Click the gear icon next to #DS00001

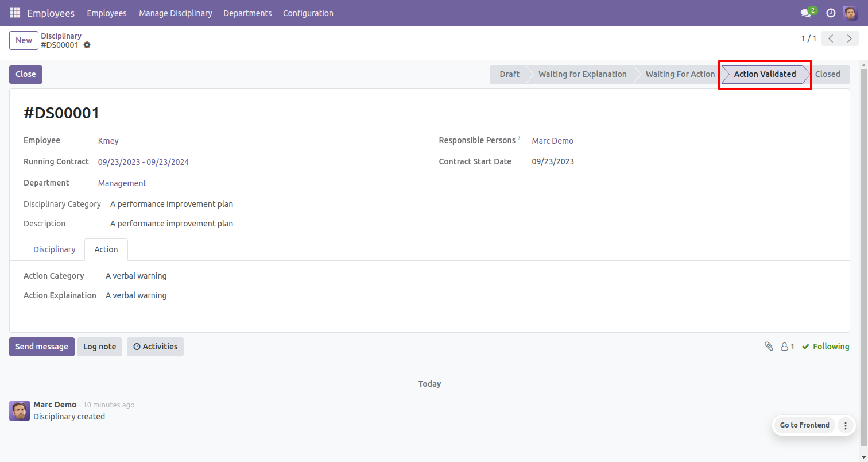coord(87,45)
